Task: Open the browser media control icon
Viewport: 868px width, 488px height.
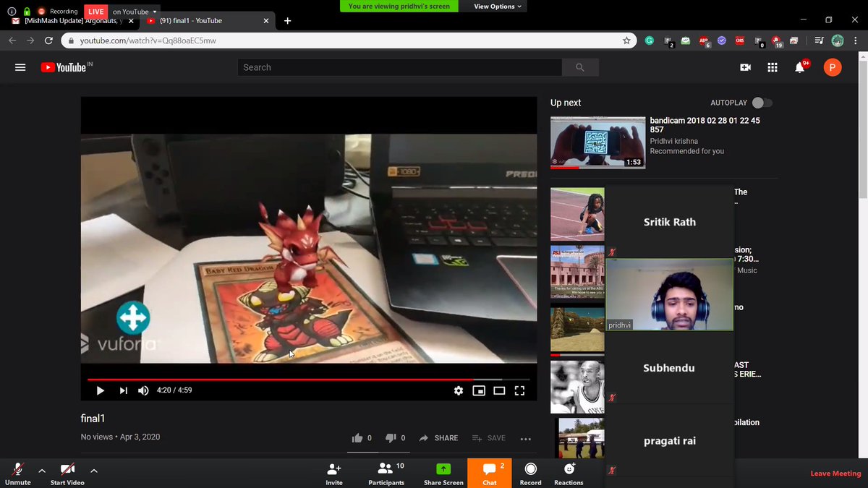Action: click(818, 41)
